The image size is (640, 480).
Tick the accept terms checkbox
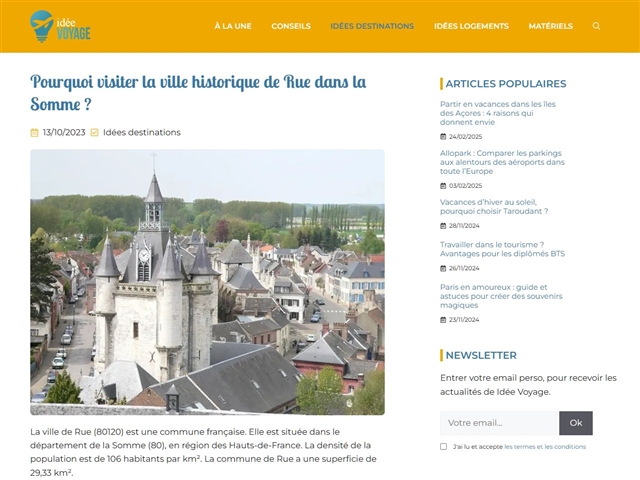(x=444, y=447)
